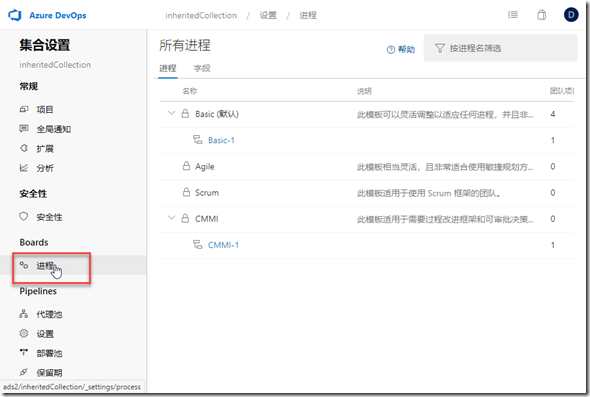This screenshot has width=590, height=397.
Task: Open 设置 under Pipelines
Action: [45, 334]
